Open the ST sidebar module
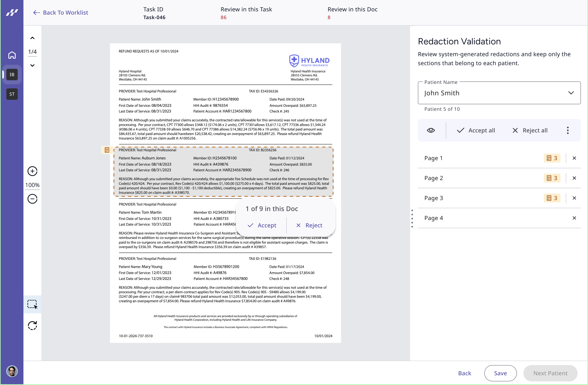The image size is (588, 385). click(12, 94)
